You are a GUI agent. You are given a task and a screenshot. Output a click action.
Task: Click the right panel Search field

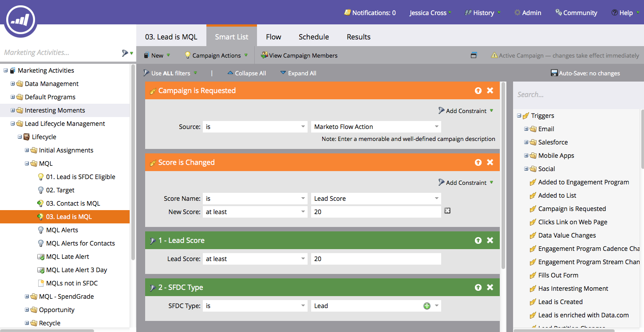pyautogui.click(x=578, y=94)
